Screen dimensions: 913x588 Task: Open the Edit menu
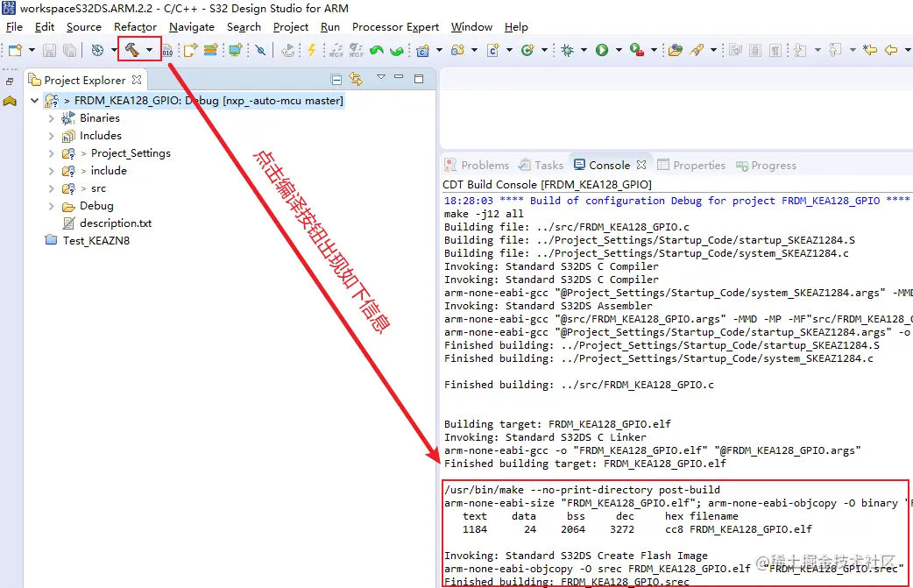[x=45, y=27]
